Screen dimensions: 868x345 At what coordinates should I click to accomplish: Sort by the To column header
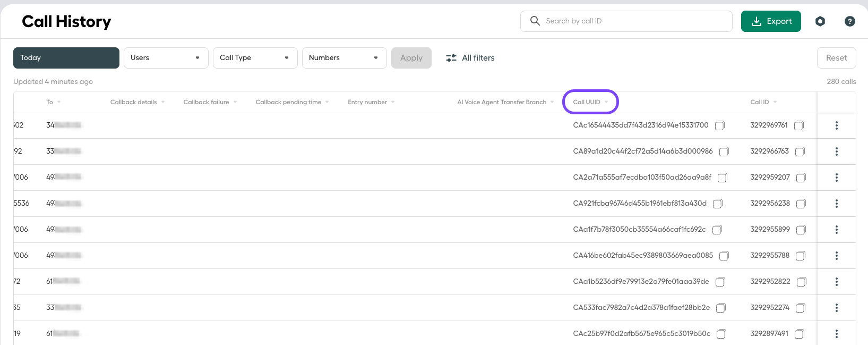tap(54, 102)
